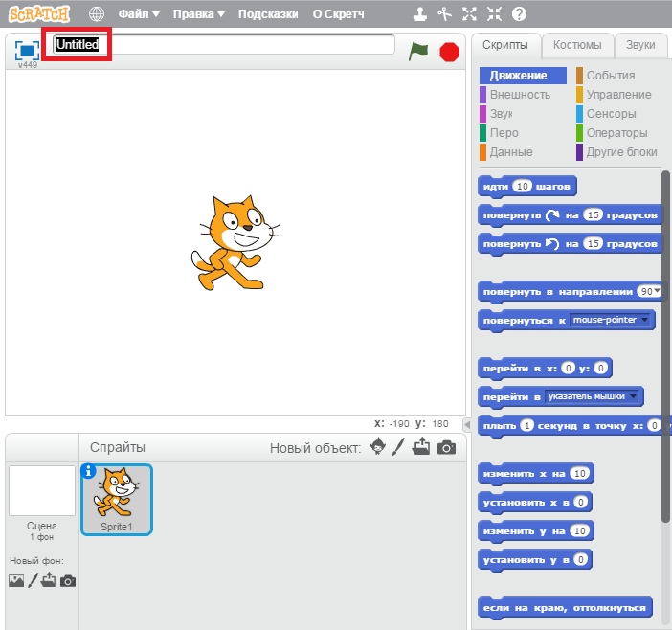Click 10 in изменить y на
The image size is (672, 630).
[579, 531]
